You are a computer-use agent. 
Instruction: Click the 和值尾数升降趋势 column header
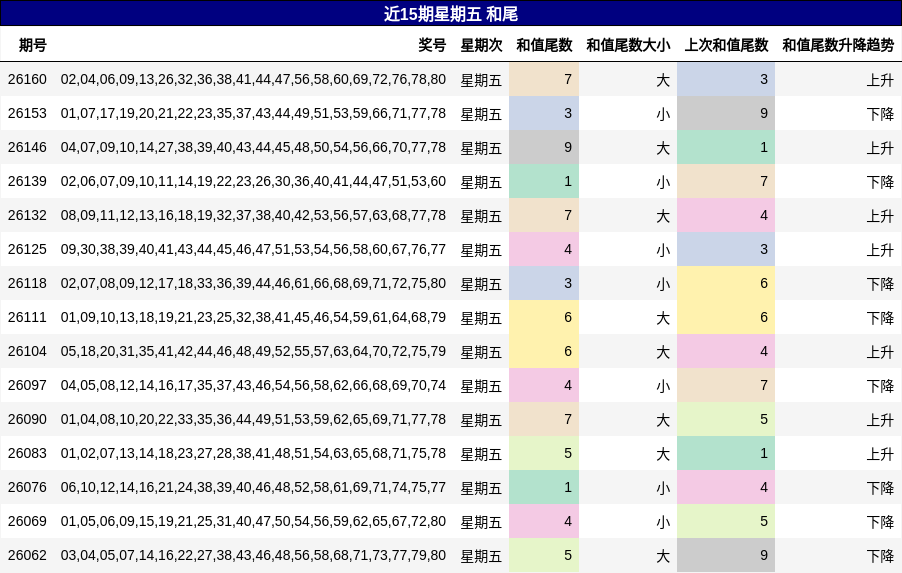[x=838, y=45]
